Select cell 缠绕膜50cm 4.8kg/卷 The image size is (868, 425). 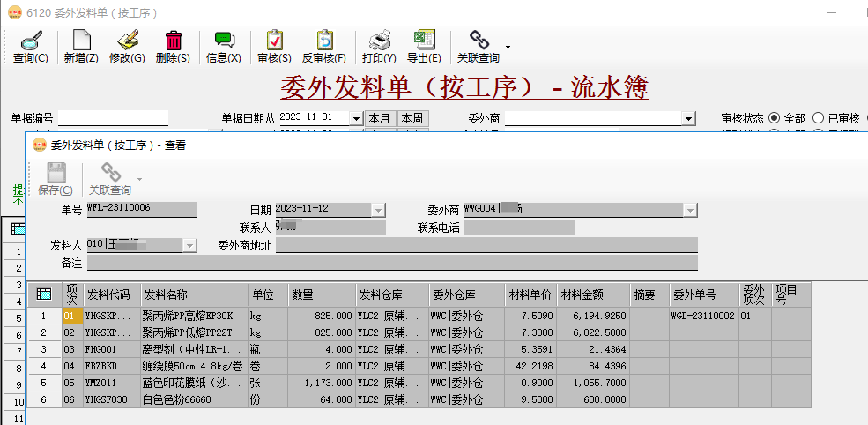coord(194,366)
